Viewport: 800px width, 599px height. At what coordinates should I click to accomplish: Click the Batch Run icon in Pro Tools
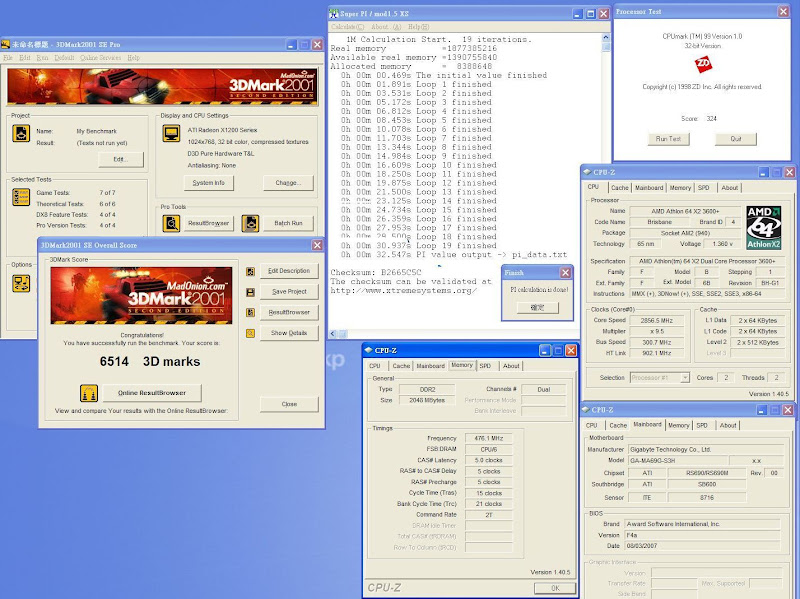click(250, 223)
